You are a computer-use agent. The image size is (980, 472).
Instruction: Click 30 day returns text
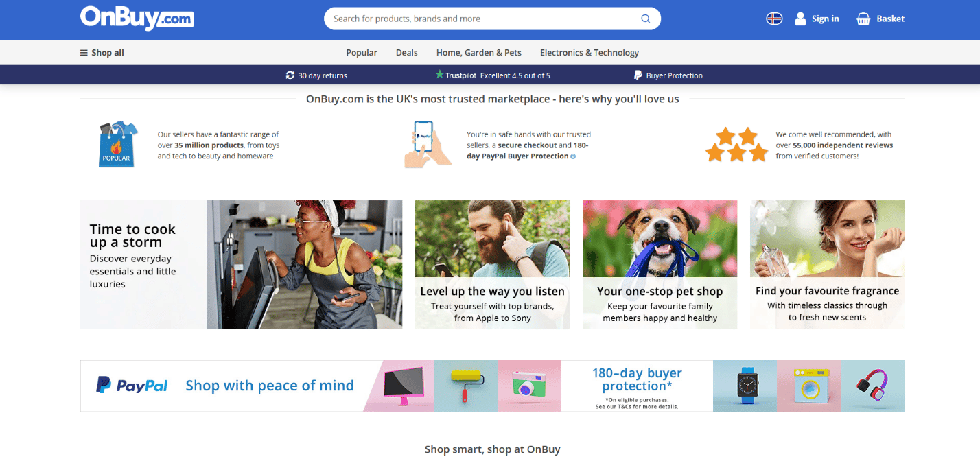click(x=323, y=75)
